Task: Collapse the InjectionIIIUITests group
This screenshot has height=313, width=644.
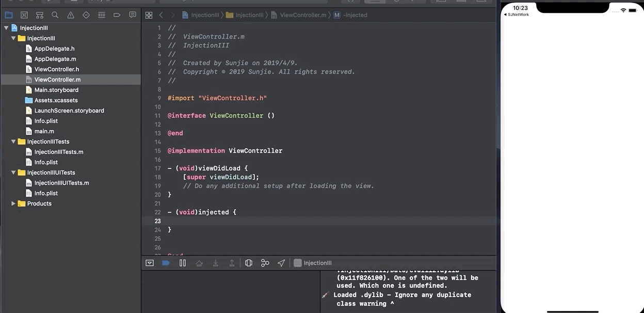Action: pos(13,173)
